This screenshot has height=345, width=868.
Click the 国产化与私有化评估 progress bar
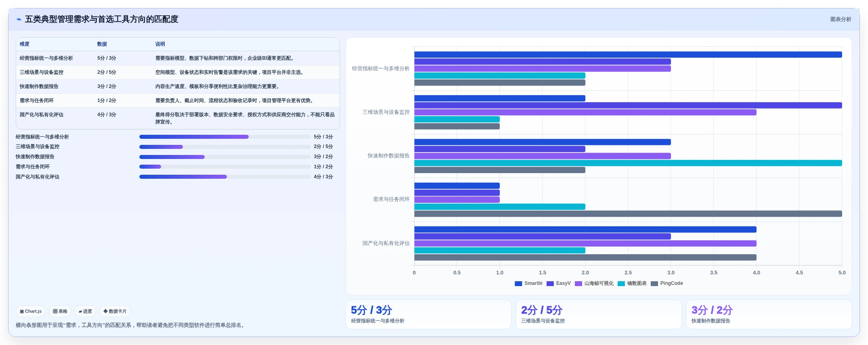[225, 177]
